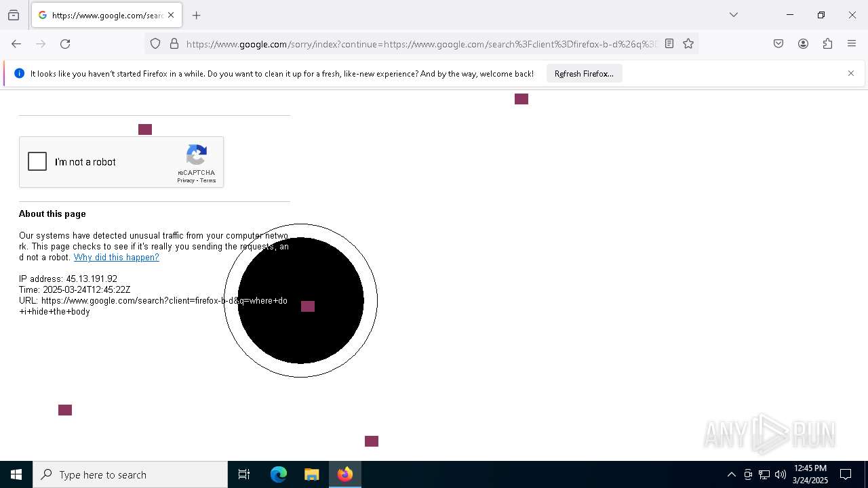868x488 pixels.
Task: Click the info icon in notification bar
Action: coord(19,73)
